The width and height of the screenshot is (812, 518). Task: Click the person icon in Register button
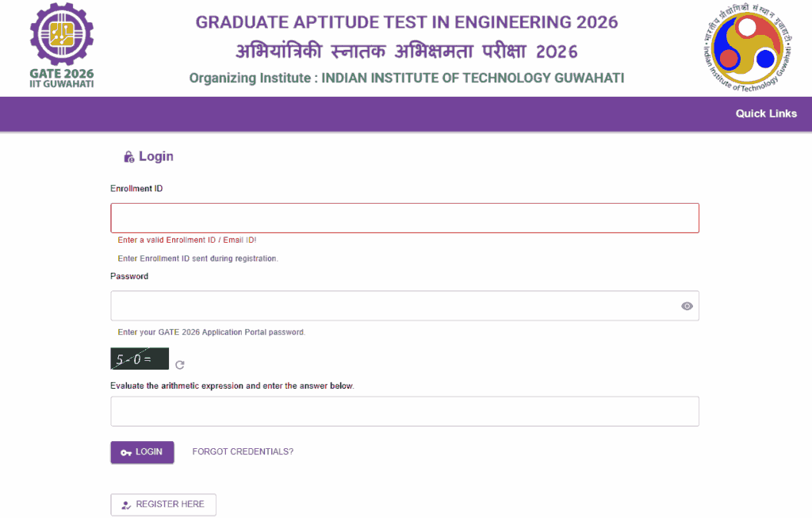point(126,505)
